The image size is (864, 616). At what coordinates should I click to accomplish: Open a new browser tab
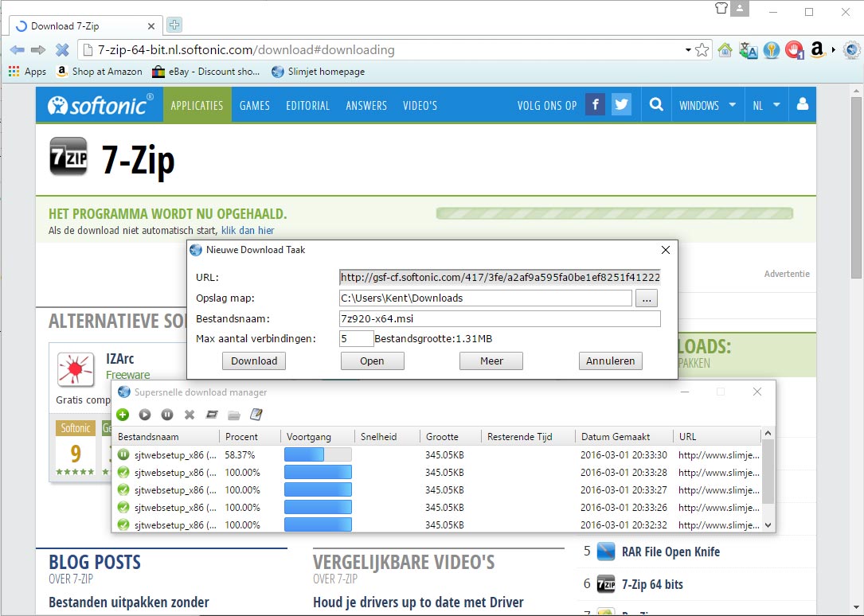point(174,25)
